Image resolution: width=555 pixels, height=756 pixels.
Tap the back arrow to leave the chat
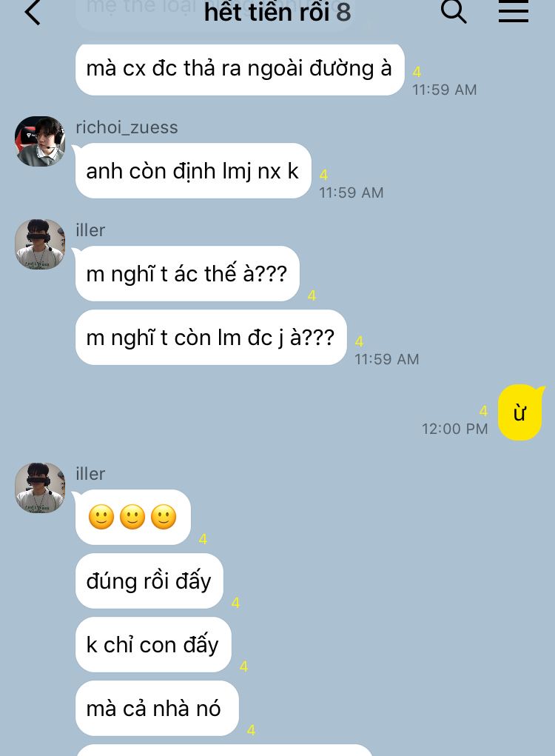coord(33,13)
